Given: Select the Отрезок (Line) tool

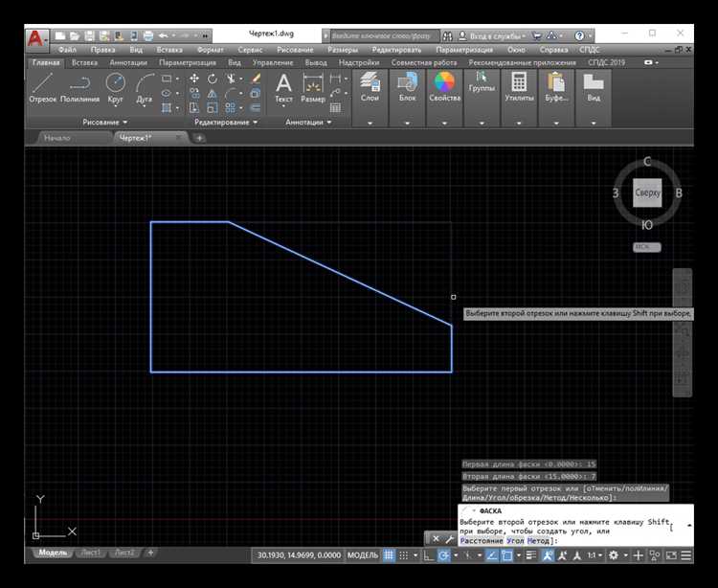Looking at the screenshot, I should 43,86.
